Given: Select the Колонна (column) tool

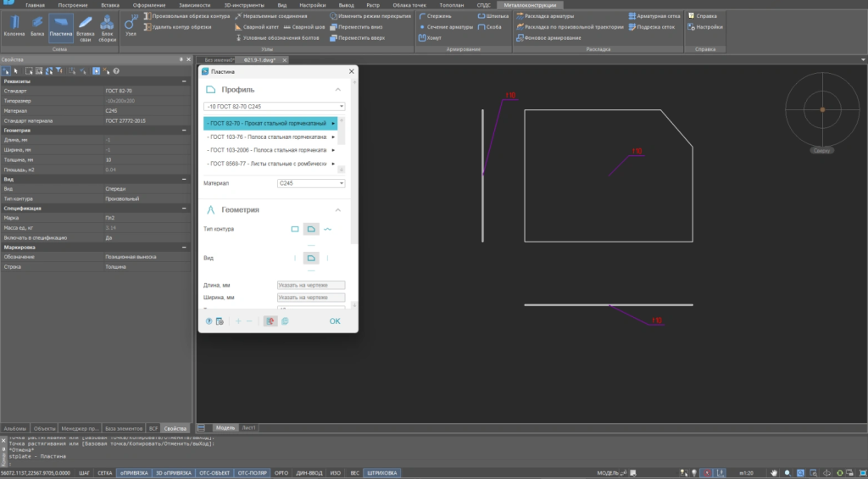Looking at the screenshot, I should [14, 25].
